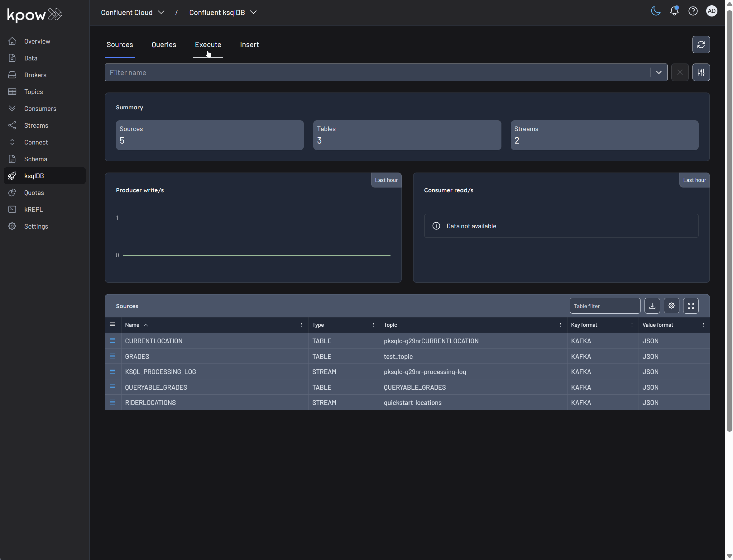This screenshot has width=733, height=560.
Task: Open Value format column options menu
Action: pos(703,325)
